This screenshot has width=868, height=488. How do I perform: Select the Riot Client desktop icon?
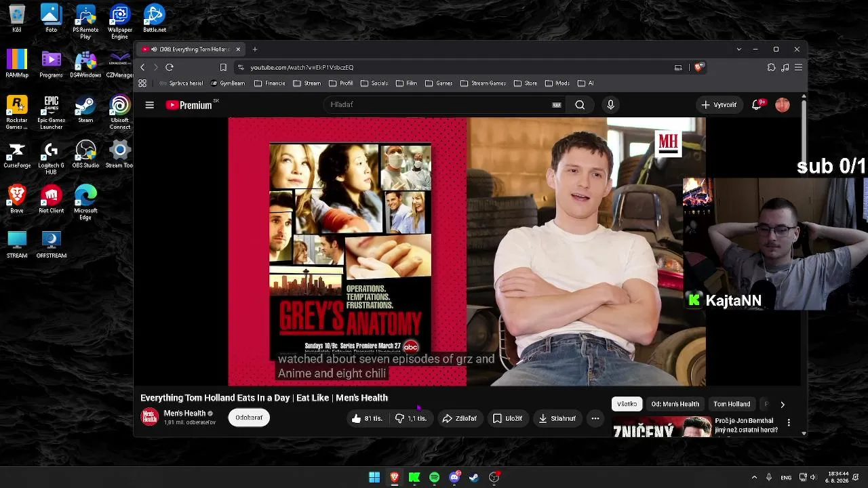coord(52,200)
